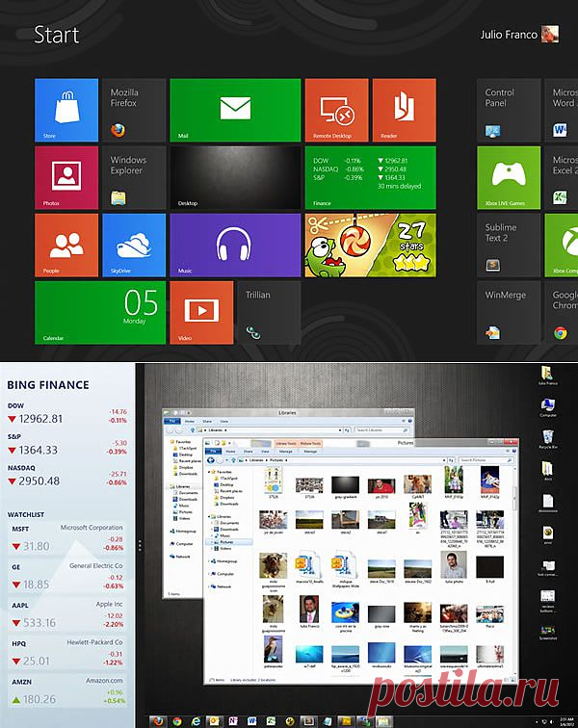Open the Music headphones tile
578x728 pixels.
tap(235, 246)
